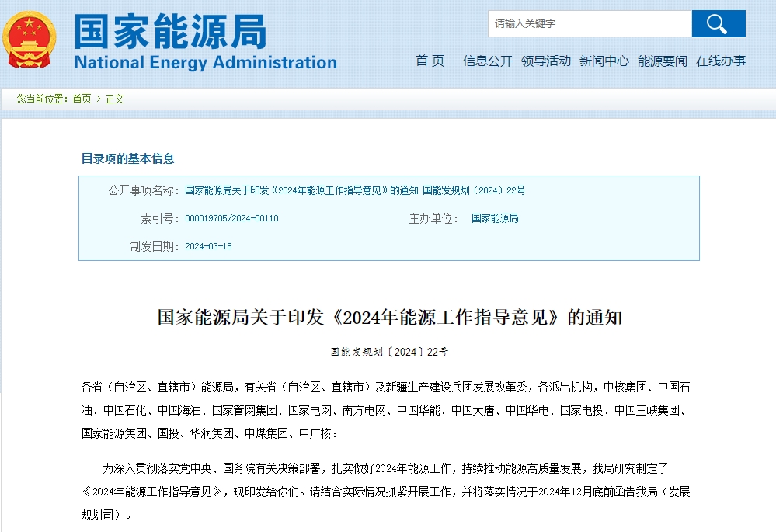Click the 首页 navigation menu item
This screenshot has width=776, height=532.
429,62
